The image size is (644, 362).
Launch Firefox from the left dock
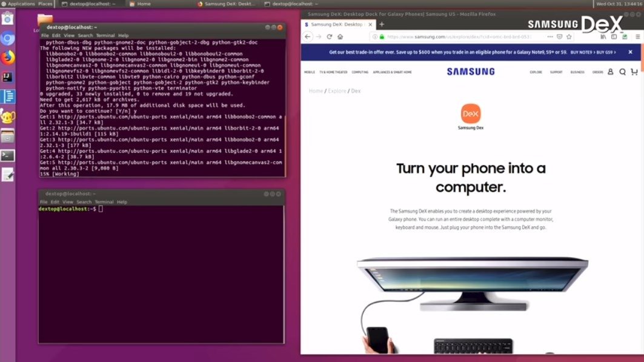click(7, 58)
